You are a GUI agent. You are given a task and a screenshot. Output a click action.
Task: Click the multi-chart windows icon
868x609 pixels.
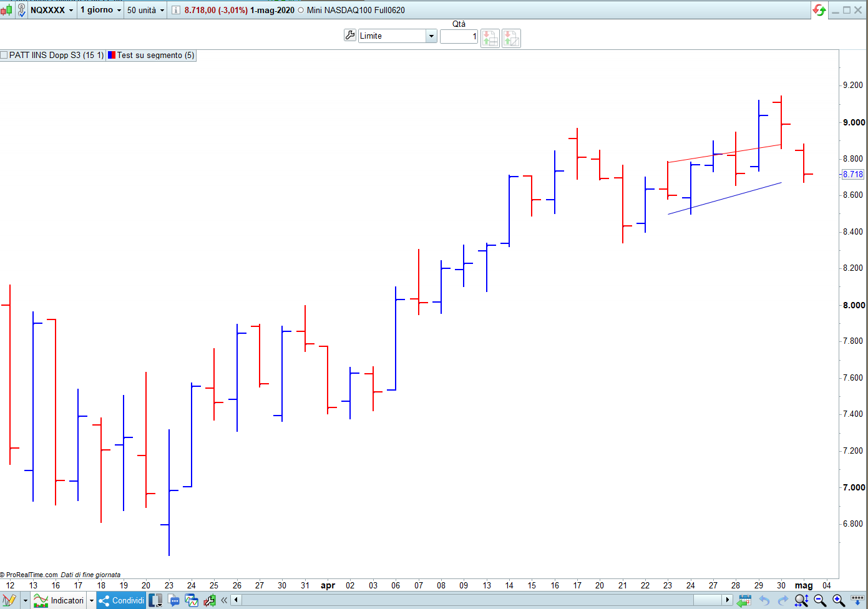[x=192, y=600]
